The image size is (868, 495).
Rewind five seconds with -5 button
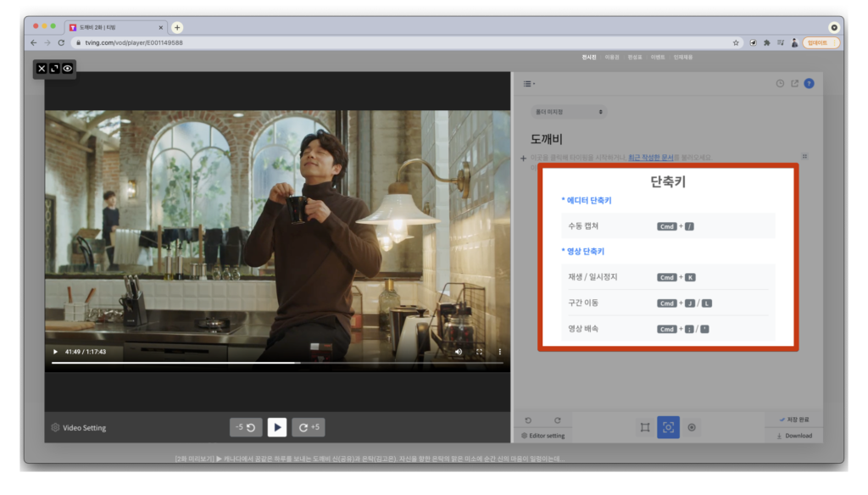[x=246, y=427]
